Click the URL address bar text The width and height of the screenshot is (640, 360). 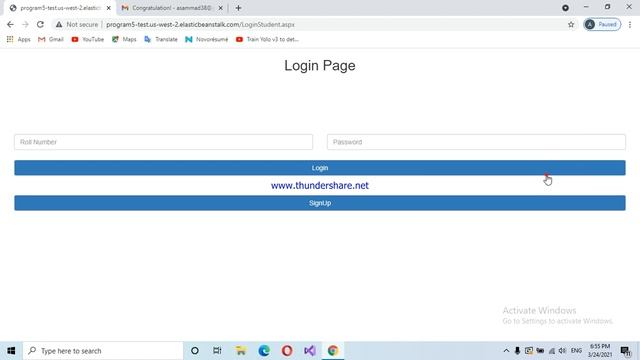coord(200,24)
